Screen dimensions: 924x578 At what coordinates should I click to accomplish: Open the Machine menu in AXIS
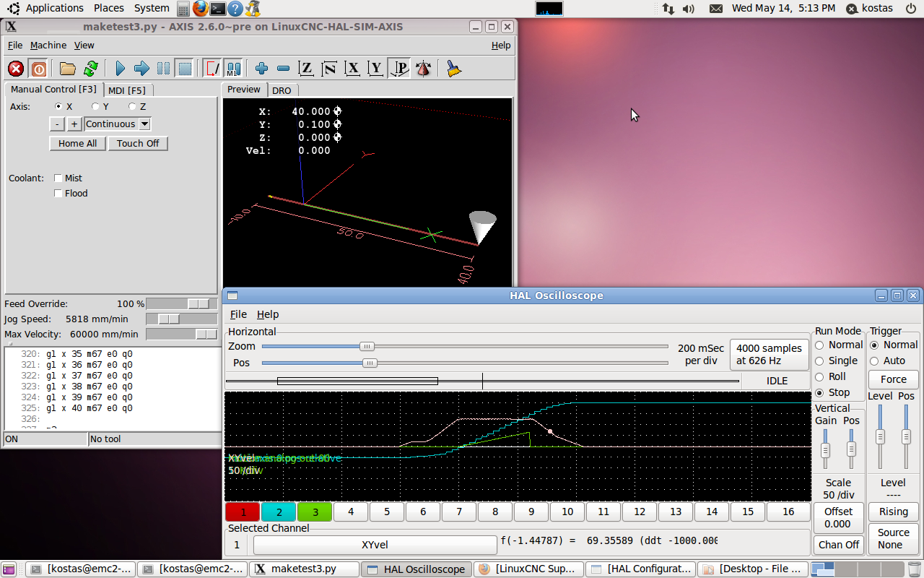48,45
